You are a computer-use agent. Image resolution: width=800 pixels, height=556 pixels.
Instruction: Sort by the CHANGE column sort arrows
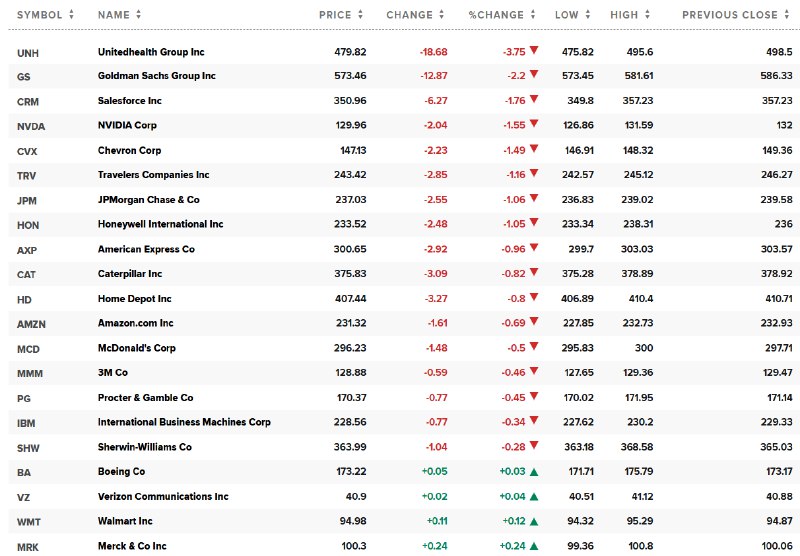pyautogui.click(x=441, y=15)
